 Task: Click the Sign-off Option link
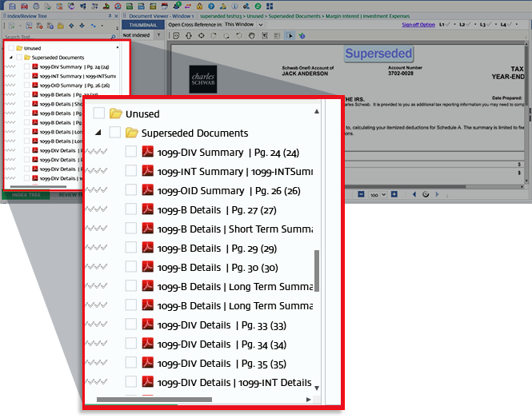tap(418, 25)
